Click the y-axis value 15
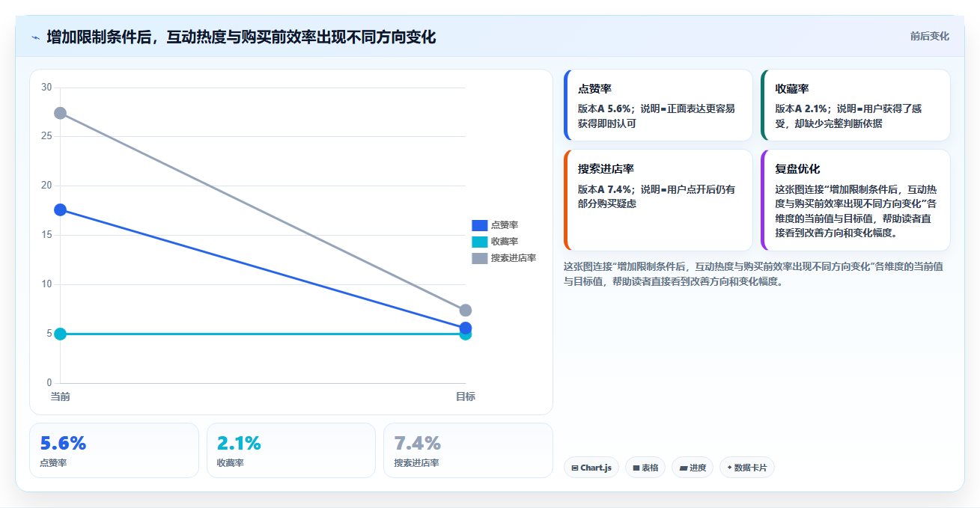This screenshot has height=508, width=980. click(46, 235)
